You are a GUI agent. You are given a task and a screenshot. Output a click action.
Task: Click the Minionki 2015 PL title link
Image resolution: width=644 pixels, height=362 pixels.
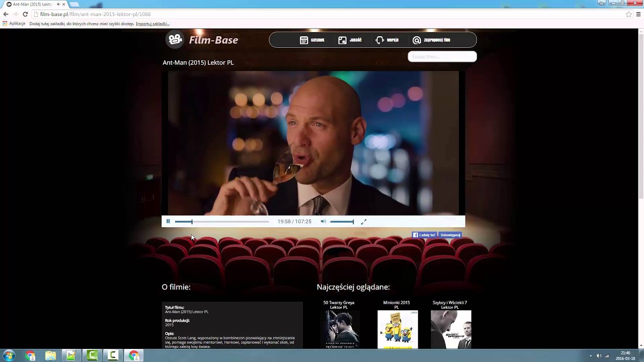coord(396,305)
